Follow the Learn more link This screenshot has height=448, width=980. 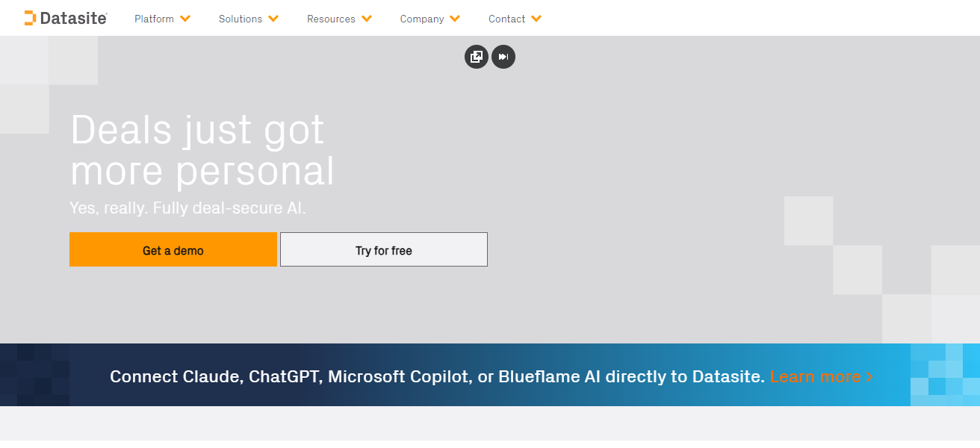click(x=822, y=376)
